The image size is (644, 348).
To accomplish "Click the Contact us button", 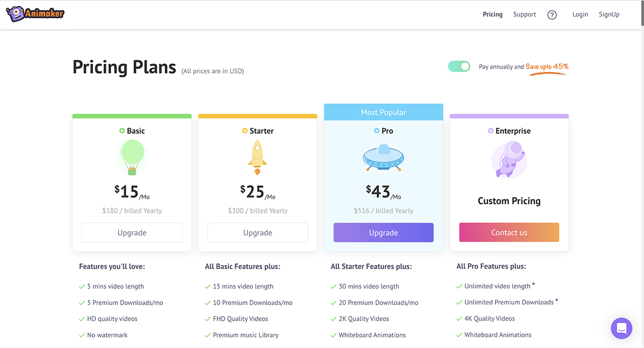I will point(509,233).
